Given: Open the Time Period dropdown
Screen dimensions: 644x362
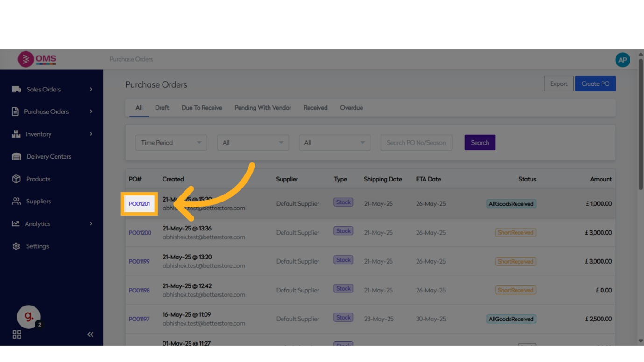Looking at the screenshot, I should tap(171, 143).
